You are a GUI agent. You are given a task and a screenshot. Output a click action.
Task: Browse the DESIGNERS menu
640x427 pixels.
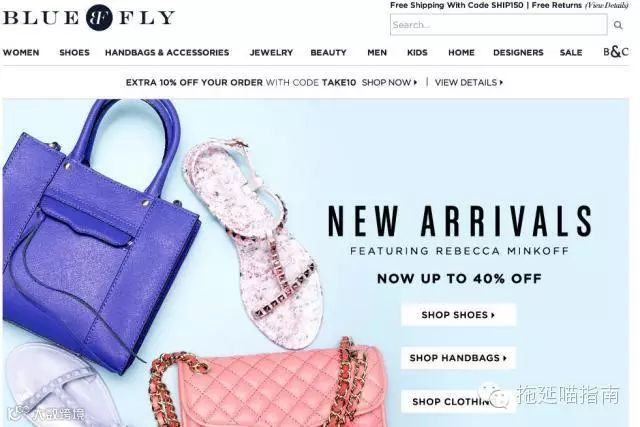pos(518,53)
